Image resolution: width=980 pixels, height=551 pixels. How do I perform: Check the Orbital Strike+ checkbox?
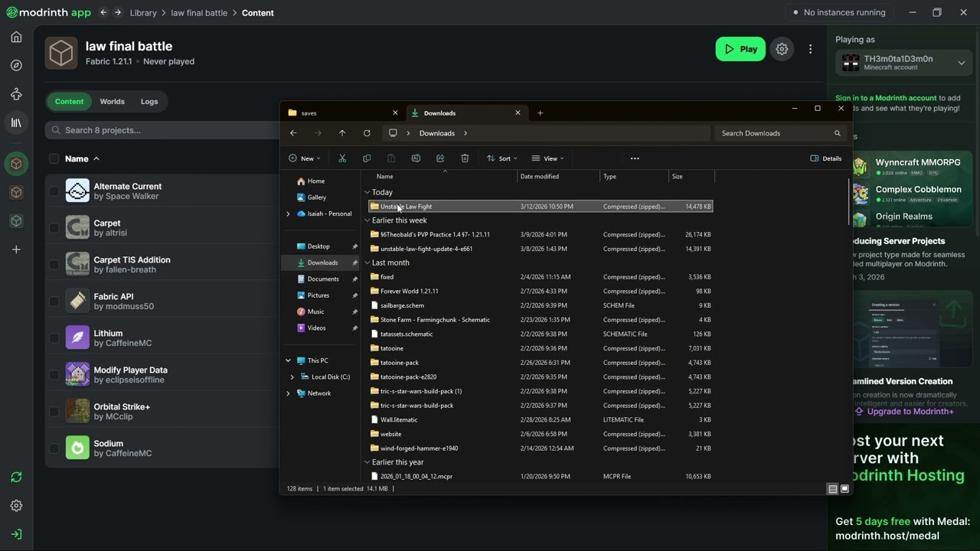[x=54, y=412]
